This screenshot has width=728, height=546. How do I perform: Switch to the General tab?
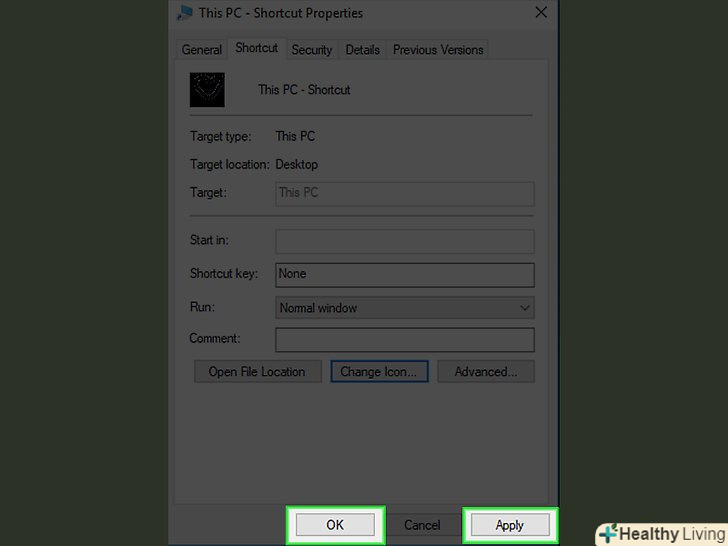[202, 50]
